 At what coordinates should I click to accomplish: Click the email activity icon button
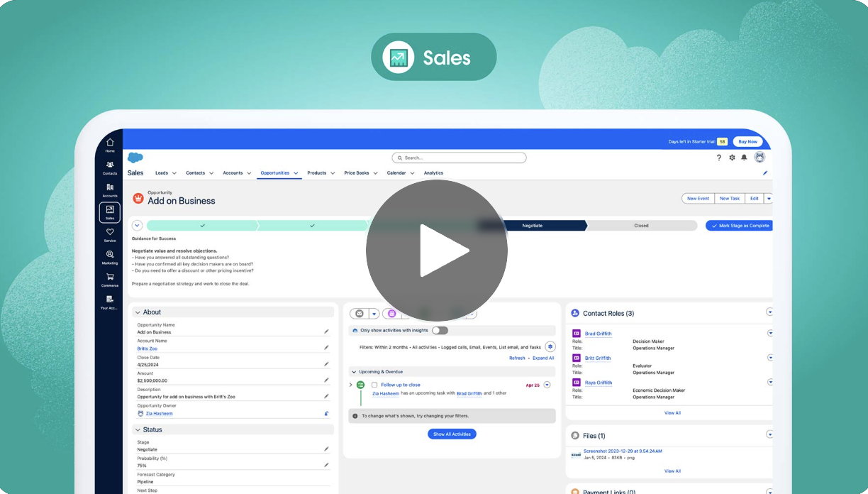click(x=359, y=313)
